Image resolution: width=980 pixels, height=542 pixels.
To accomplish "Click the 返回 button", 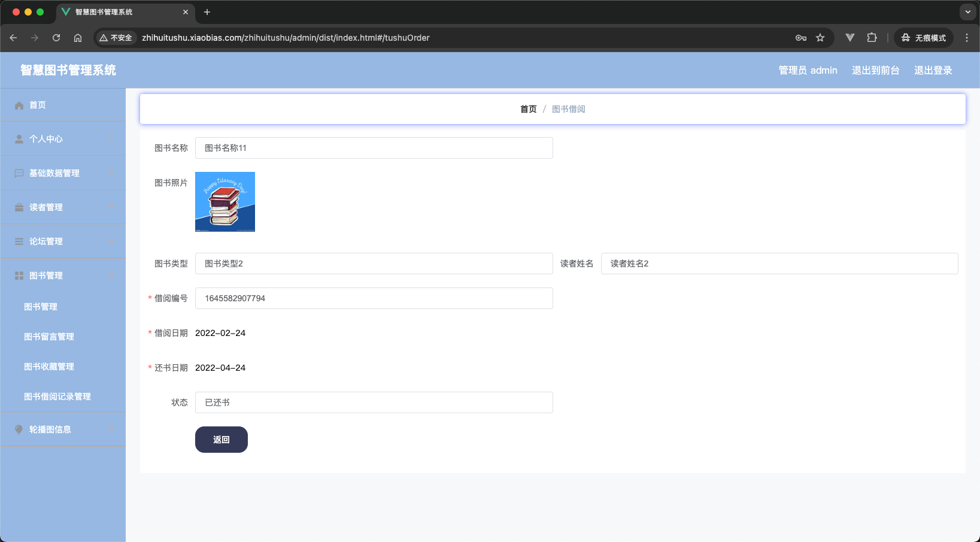I will click(222, 440).
